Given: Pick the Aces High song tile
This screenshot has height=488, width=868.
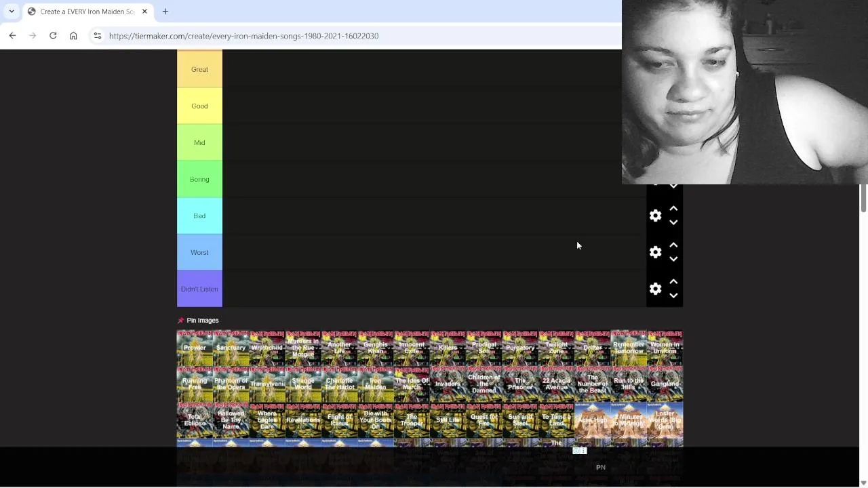Looking at the screenshot, I should point(593,420).
